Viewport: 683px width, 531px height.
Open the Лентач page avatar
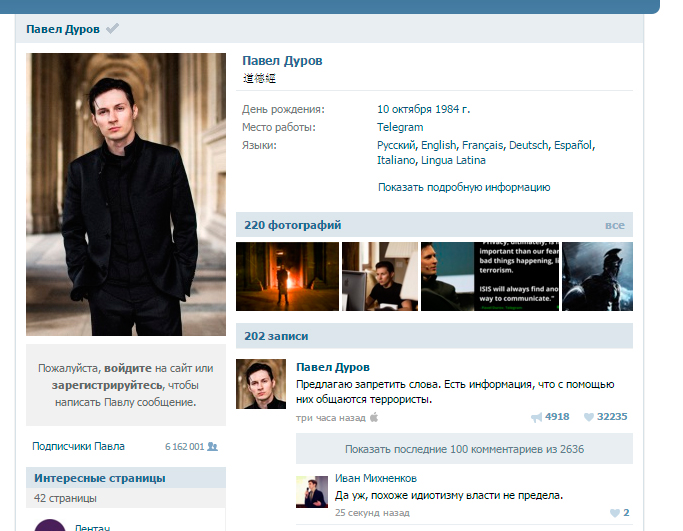[x=50, y=525]
